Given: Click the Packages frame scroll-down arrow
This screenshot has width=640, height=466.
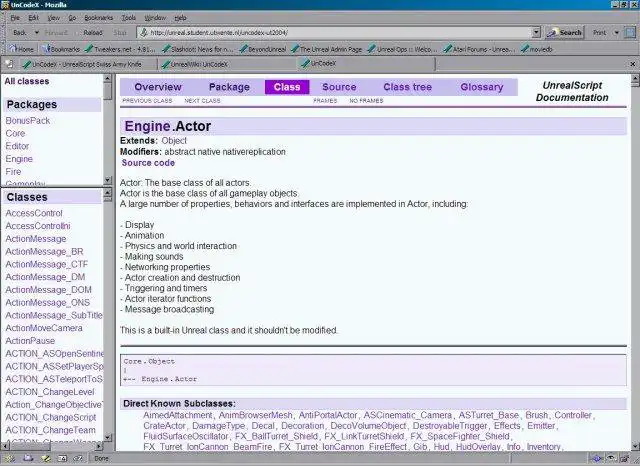Looking at the screenshot, I should (108, 180).
